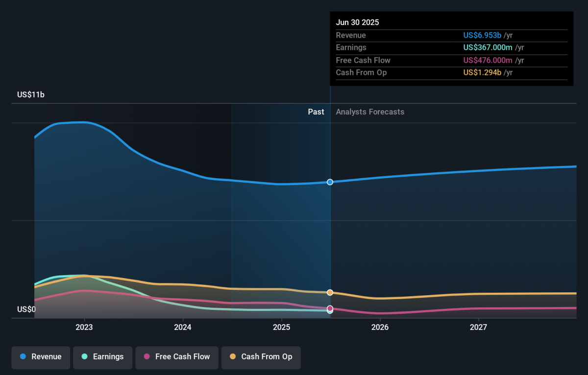Switch to the Past section of the chart
588x375 pixels.
316,112
